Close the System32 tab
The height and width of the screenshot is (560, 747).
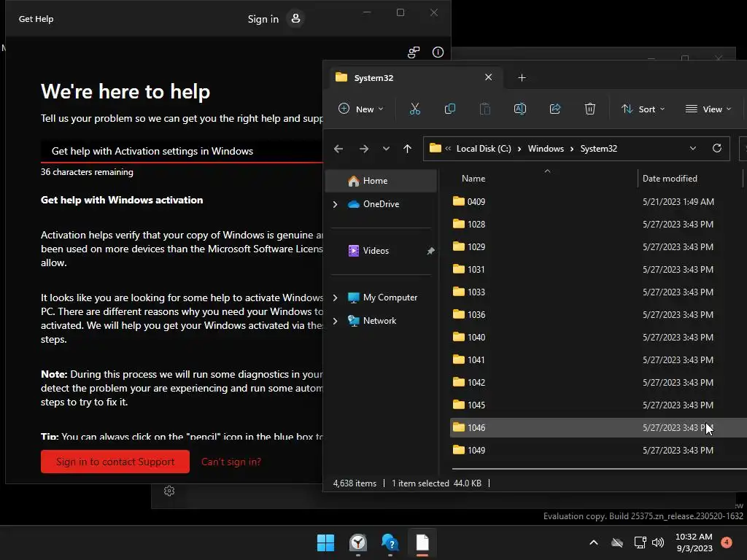488,77
